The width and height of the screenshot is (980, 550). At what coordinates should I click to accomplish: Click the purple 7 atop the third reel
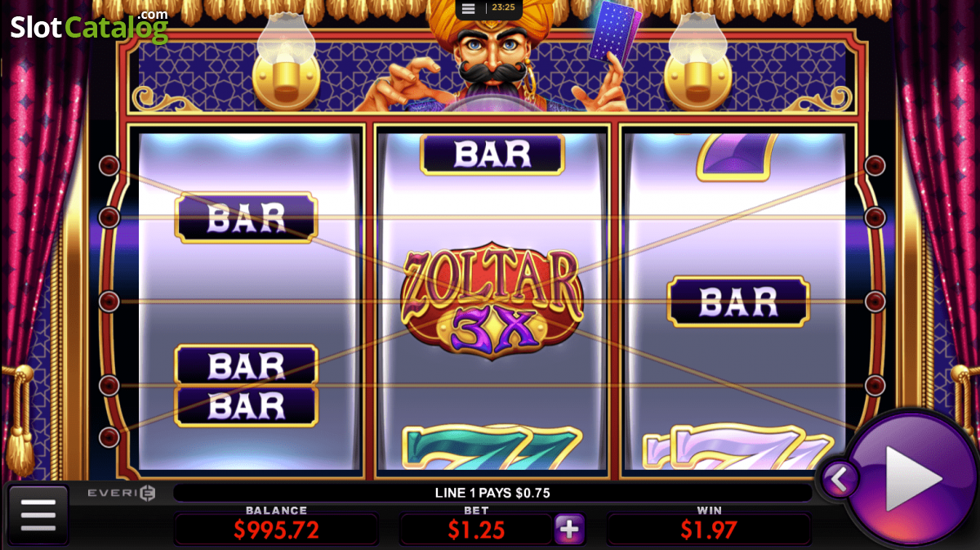point(734,157)
